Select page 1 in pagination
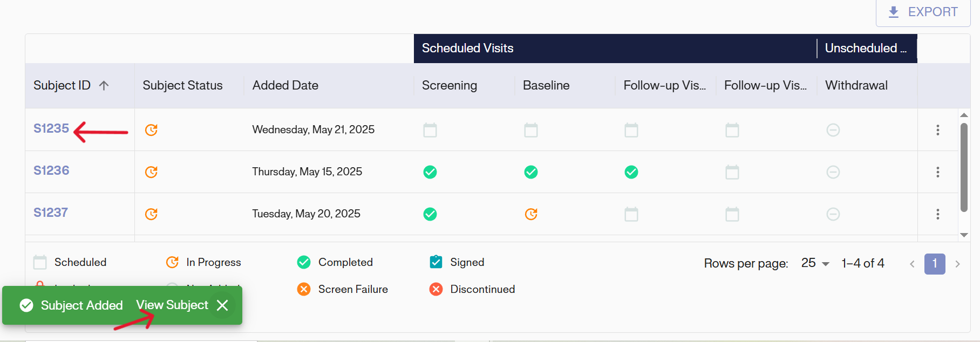 (935, 264)
